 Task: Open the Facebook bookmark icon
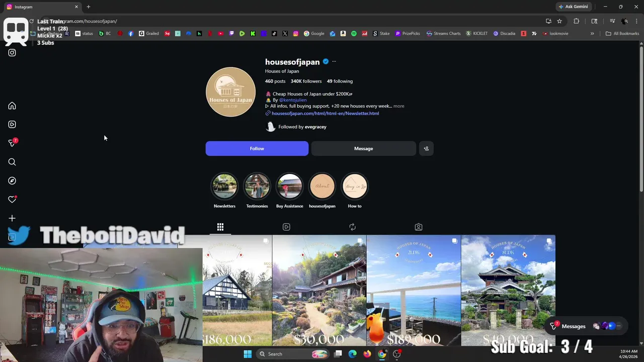click(131, 34)
